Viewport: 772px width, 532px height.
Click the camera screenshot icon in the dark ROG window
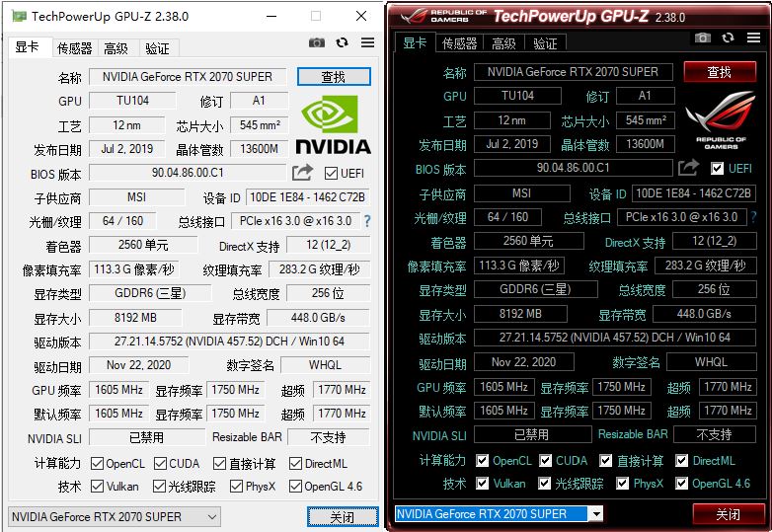click(x=702, y=38)
